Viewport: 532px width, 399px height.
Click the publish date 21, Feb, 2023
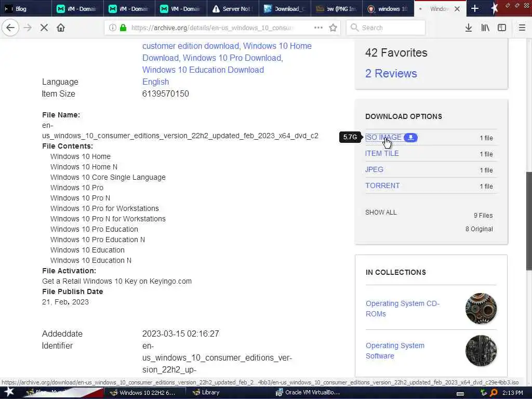65,302
